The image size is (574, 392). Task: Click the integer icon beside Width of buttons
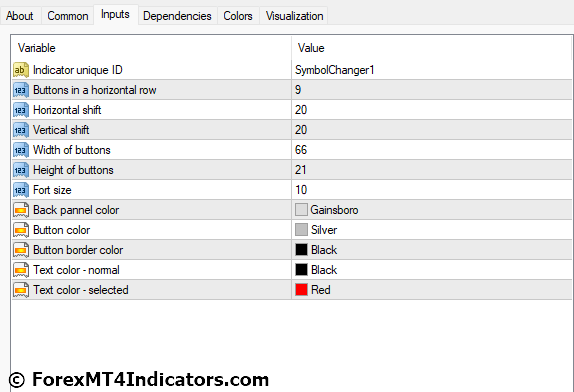click(x=20, y=150)
